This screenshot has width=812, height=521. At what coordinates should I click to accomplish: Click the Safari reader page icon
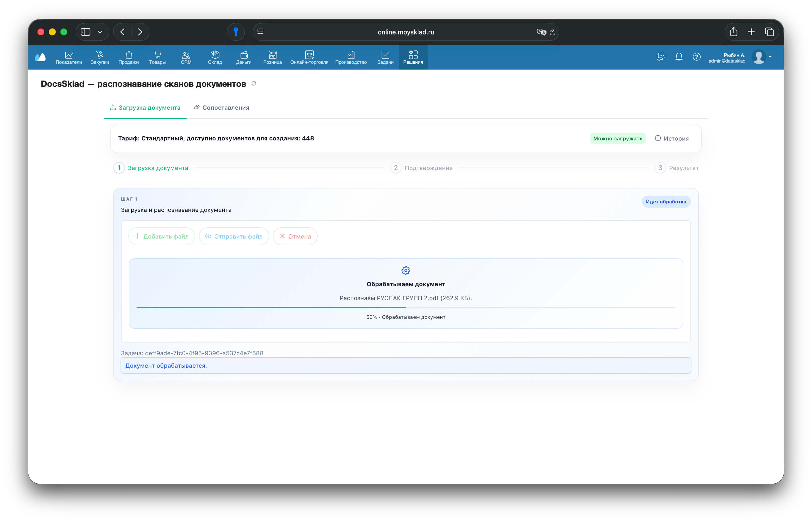260,32
